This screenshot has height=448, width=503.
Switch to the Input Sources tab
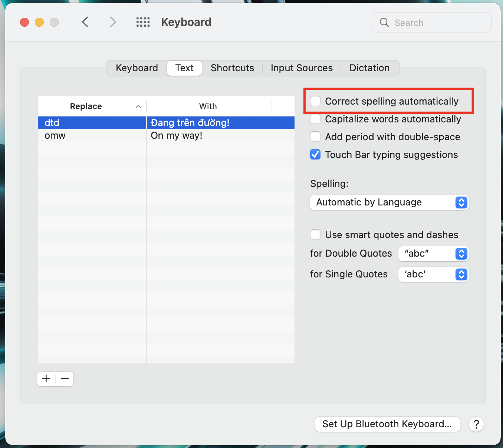[302, 68]
